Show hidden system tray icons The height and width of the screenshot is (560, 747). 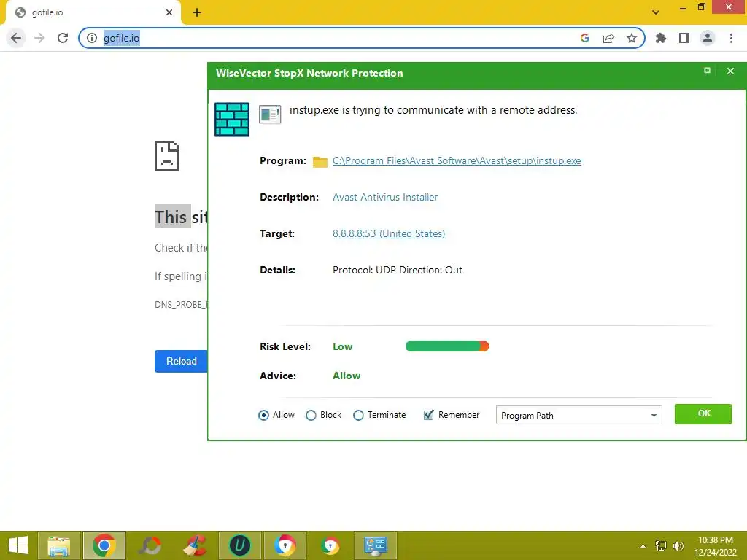click(x=643, y=546)
